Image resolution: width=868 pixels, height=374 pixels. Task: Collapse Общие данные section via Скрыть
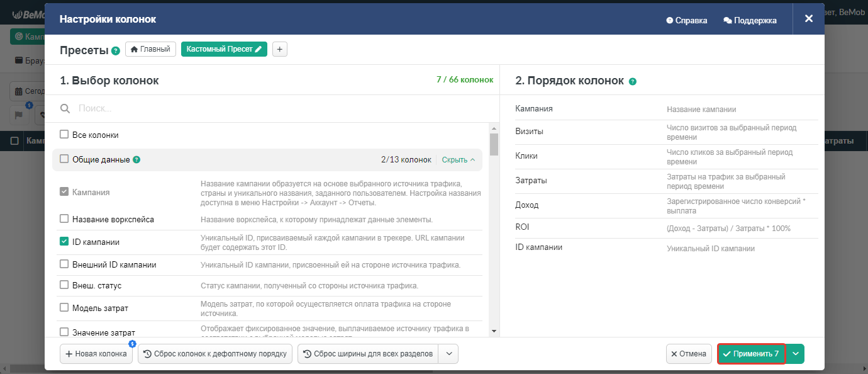tap(459, 160)
